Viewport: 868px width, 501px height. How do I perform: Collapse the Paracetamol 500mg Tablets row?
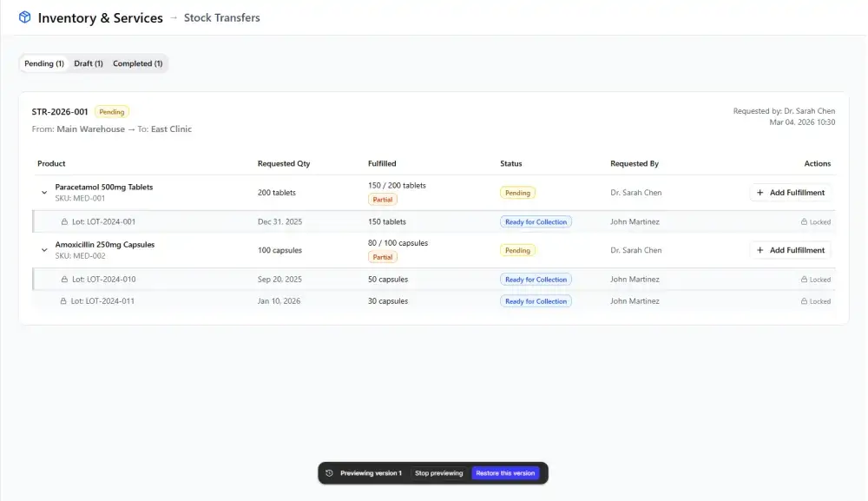[44, 193]
